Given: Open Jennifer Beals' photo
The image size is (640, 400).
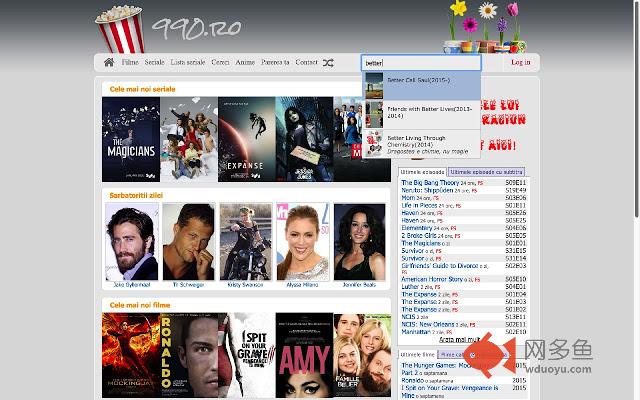Looking at the screenshot, I should (x=360, y=242).
